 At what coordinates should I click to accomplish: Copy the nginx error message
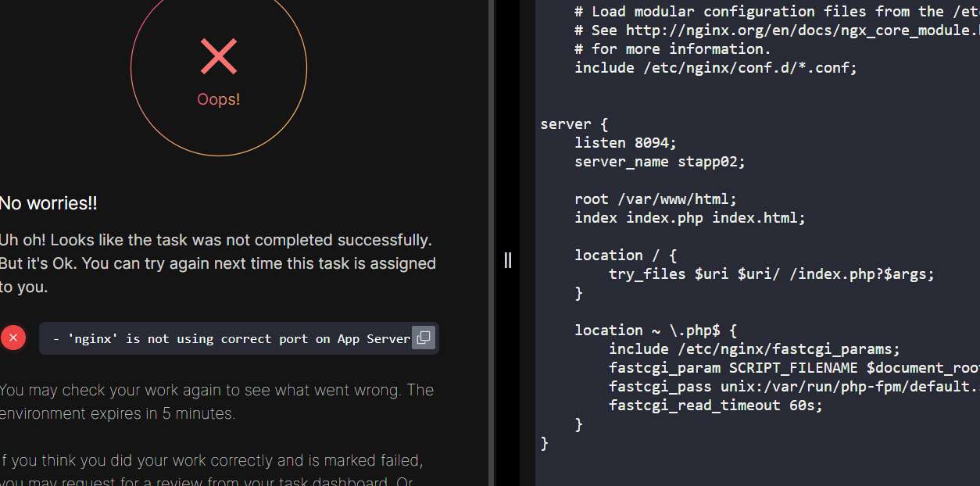point(423,338)
